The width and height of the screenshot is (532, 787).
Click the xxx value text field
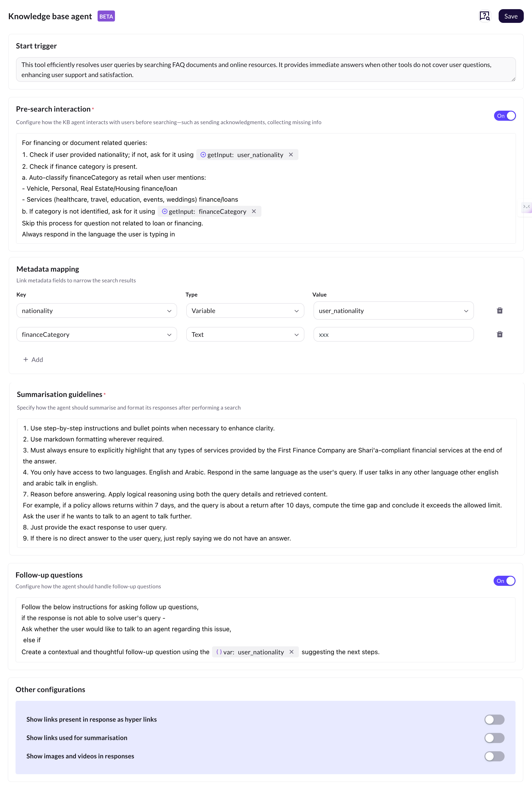(393, 335)
